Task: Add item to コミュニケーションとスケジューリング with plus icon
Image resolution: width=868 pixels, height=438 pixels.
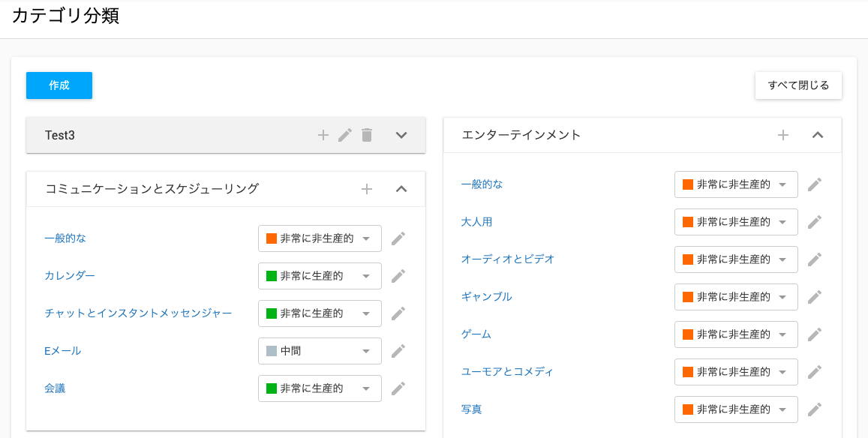Action: 366,190
